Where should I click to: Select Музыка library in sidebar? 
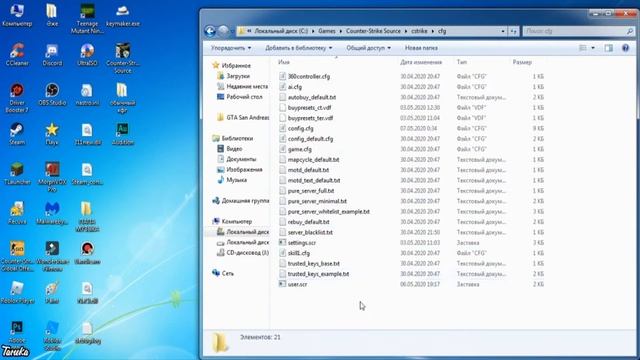tap(232, 180)
